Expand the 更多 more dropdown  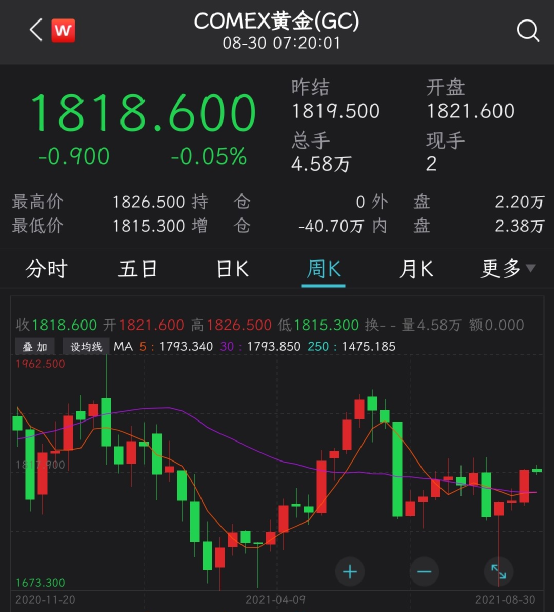[x=508, y=269]
